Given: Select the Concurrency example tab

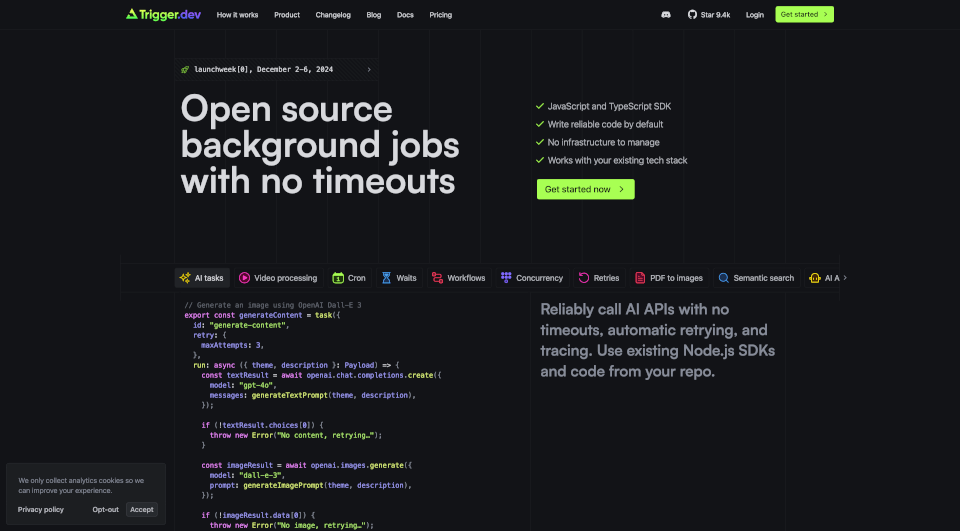Looking at the screenshot, I should click(x=532, y=278).
